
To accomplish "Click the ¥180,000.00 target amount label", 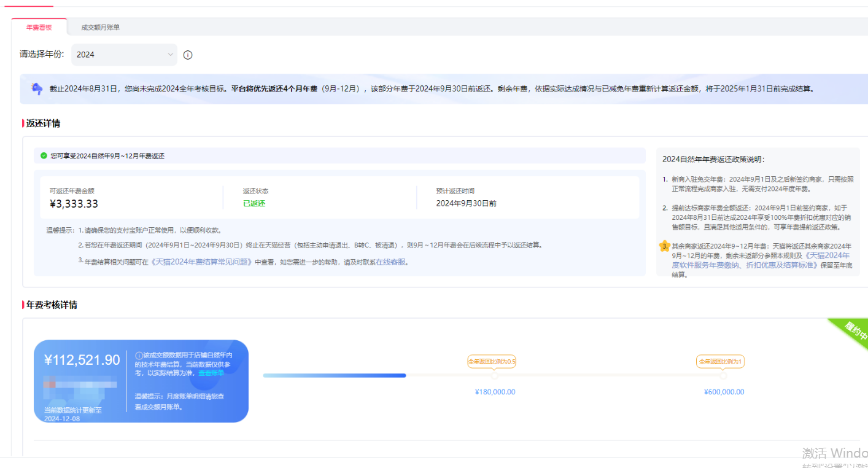I will click(x=495, y=392).
